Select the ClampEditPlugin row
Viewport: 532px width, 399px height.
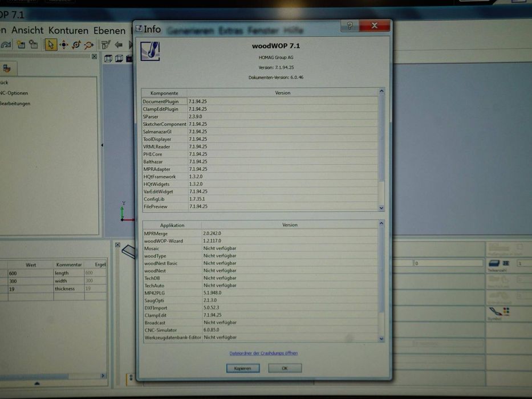(x=260, y=109)
